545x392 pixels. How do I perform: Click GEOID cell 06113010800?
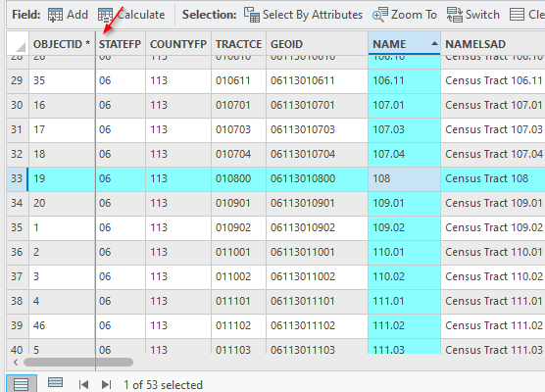pyautogui.click(x=317, y=179)
